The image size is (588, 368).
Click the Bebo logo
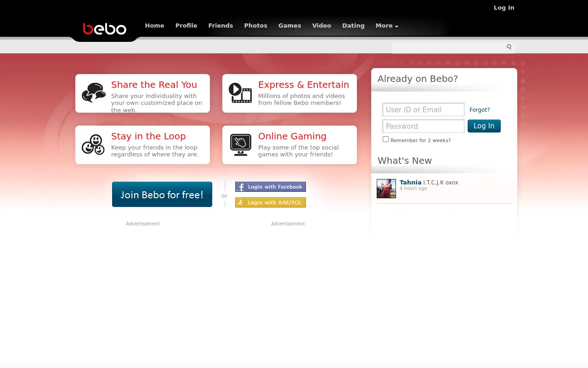pyautogui.click(x=104, y=29)
